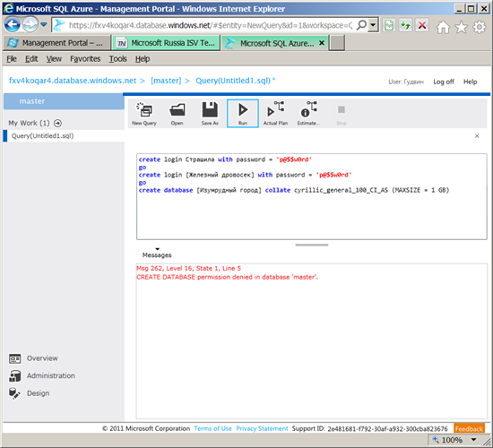Select Query(Untitled1.sql) in My Work list
This screenshot has height=448, width=493.
pyautogui.click(x=64, y=136)
